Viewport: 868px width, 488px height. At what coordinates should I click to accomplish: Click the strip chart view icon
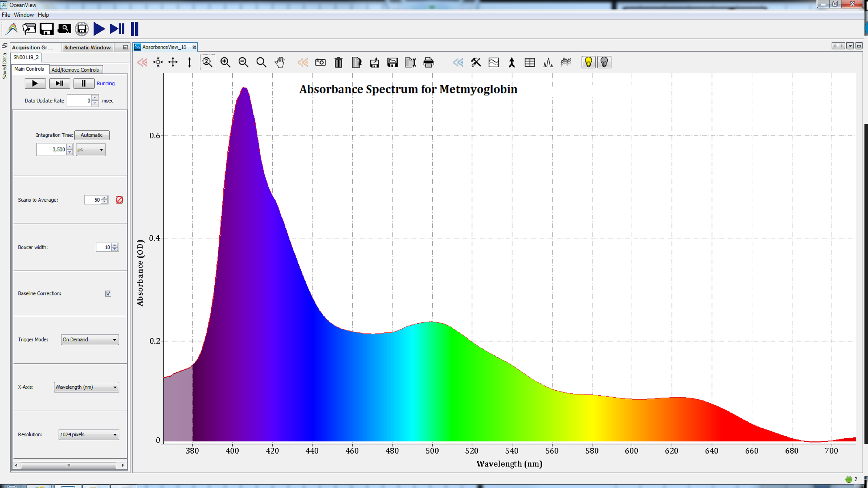point(494,63)
